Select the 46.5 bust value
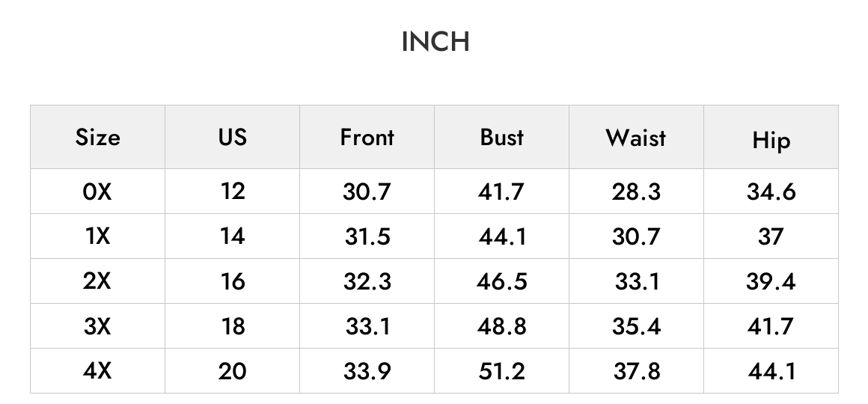Image resolution: width=868 pixels, height=404 pixels. click(x=501, y=281)
